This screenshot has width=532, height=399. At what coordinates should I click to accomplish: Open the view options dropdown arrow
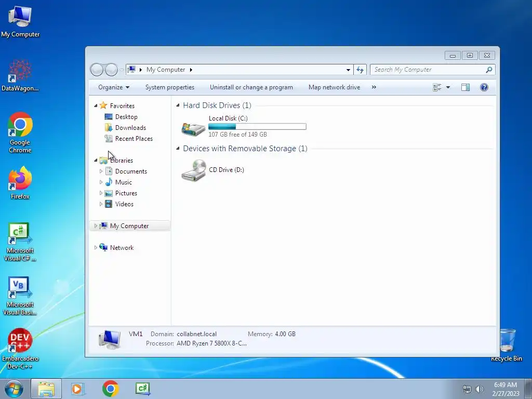(x=448, y=87)
